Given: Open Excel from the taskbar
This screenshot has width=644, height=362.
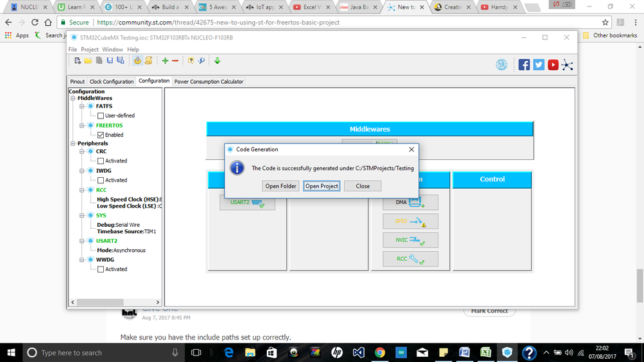Looking at the screenshot, I should coord(486,352).
